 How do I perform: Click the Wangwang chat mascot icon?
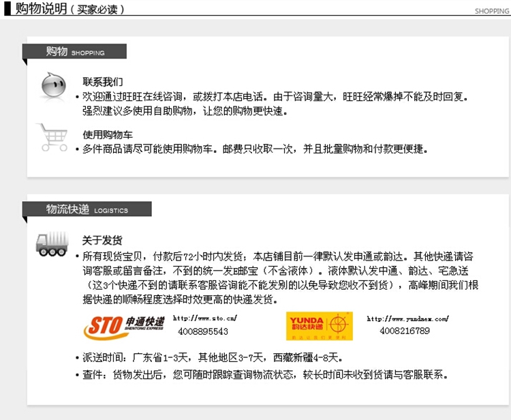[53, 85]
